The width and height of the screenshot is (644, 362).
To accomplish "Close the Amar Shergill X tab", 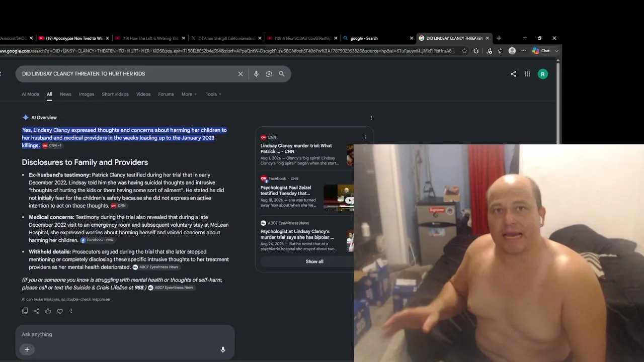I will 260,38.
